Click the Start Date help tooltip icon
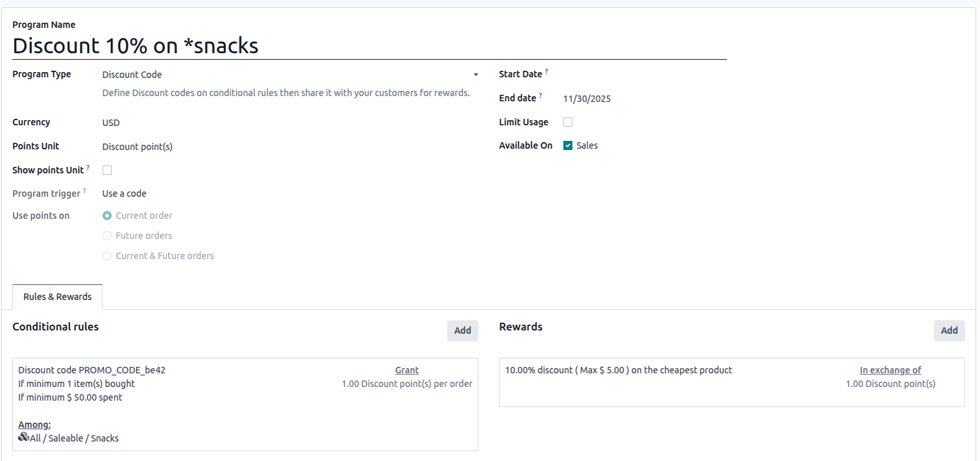Image resolution: width=980 pixels, height=461 pixels. pyautogui.click(x=546, y=71)
